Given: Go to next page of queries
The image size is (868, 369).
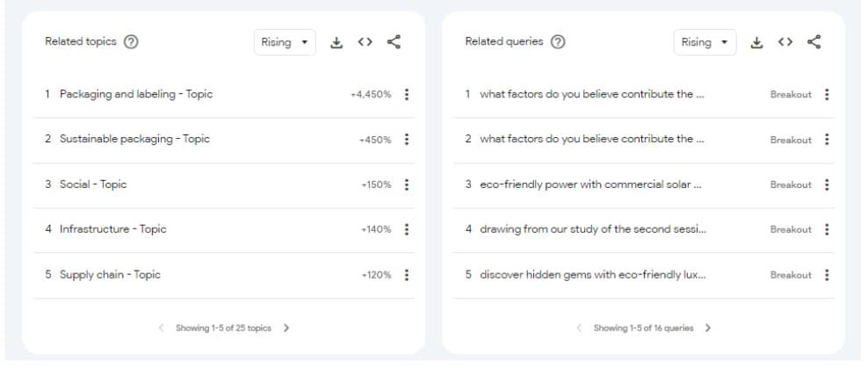Looking at the screenshot, I should [708, 329].
